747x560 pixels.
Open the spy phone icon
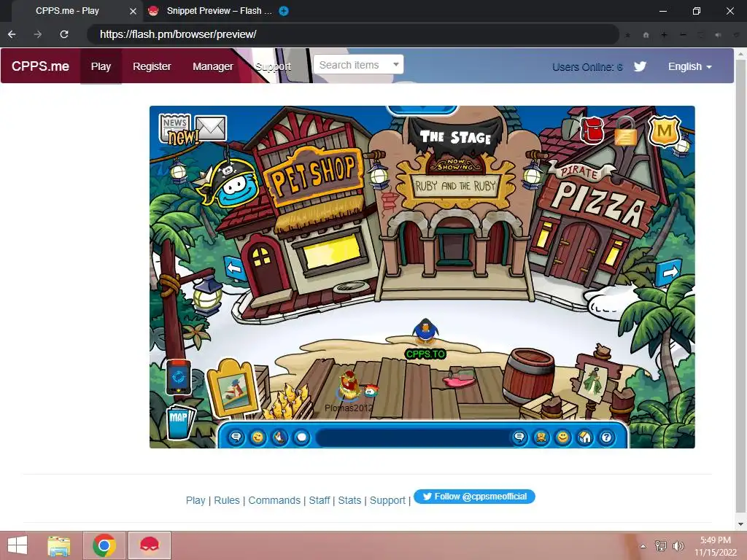point(179,377)
